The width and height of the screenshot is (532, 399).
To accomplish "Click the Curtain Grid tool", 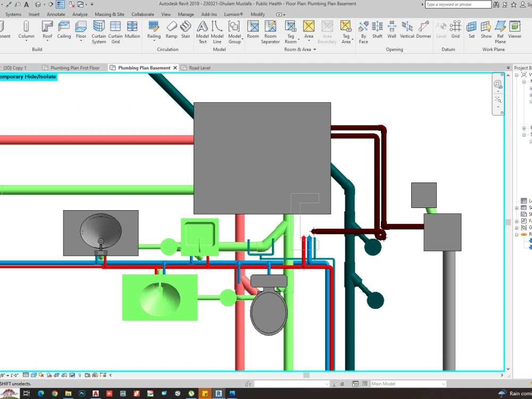I will click(x=115, y=32).
